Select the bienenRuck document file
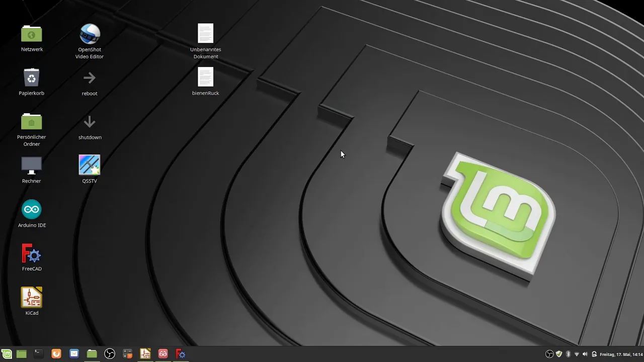This screenshot has width=644, height=362. coord(205,77)
